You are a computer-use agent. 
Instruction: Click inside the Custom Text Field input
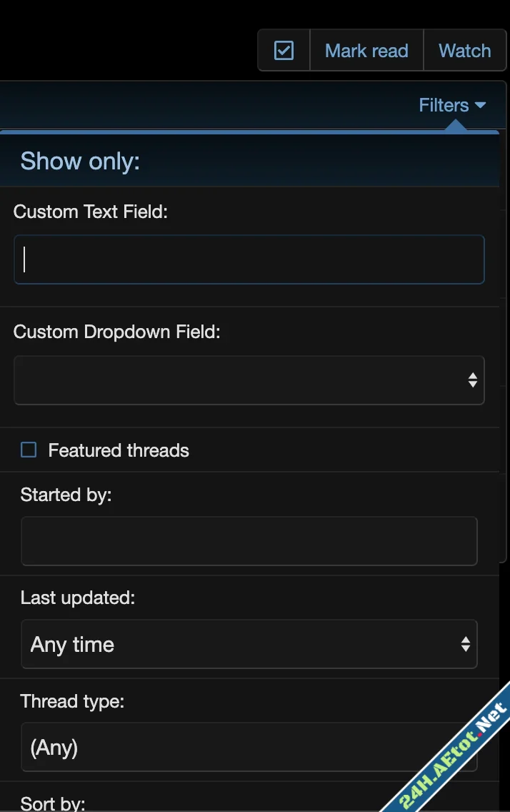[x=249, y=259]
